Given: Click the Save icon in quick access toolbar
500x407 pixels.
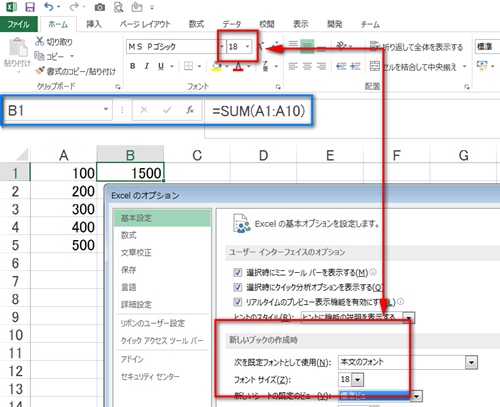Looking at the screenshot, I should tap(30, 7).
